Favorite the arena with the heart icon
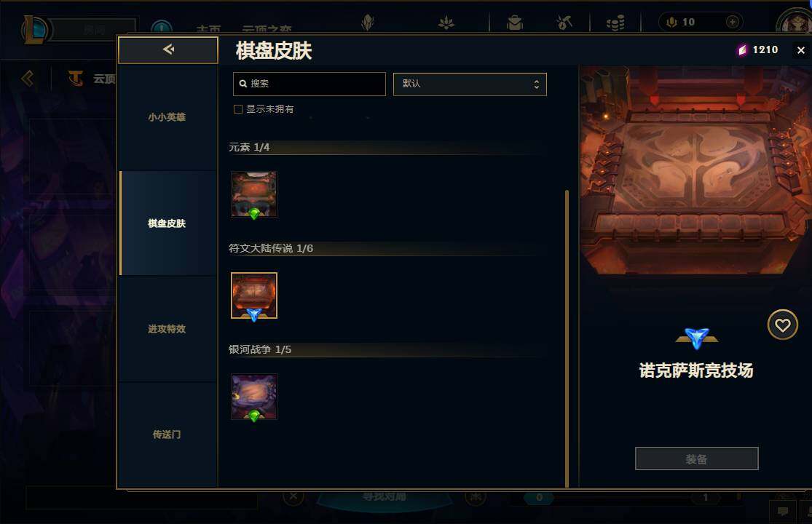Image resolution: width=812 pixels, height=524 pixels. [x=782, y=325]
